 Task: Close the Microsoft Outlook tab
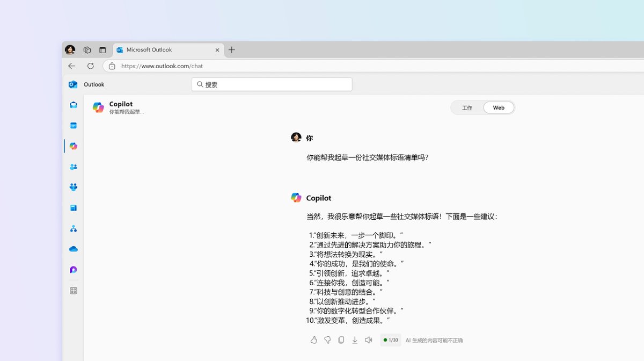tap(217, 50)
